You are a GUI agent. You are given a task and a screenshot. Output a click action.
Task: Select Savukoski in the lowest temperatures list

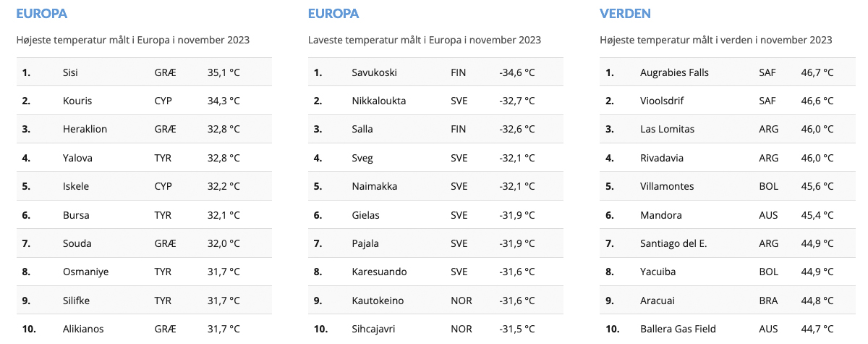374,72
